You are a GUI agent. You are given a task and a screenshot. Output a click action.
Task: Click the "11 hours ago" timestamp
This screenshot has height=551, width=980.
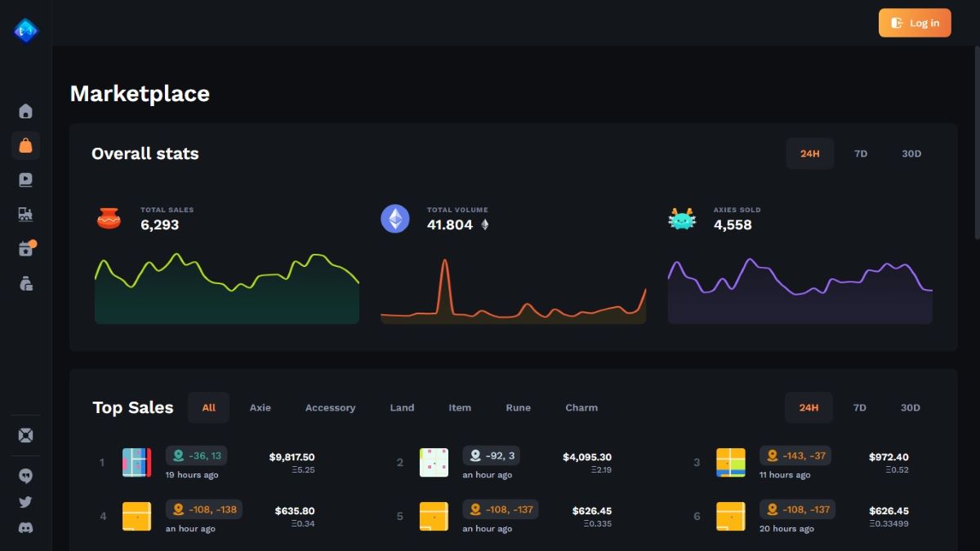coord(785,475)
